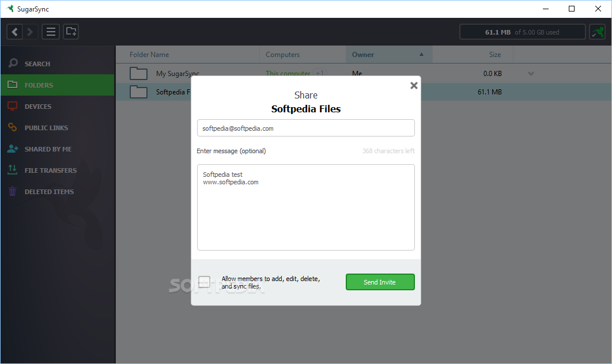The width and height of the screenshot is (612, 364).
Task: Click the Enter message (optional) label
Action: tap(231, 150)
